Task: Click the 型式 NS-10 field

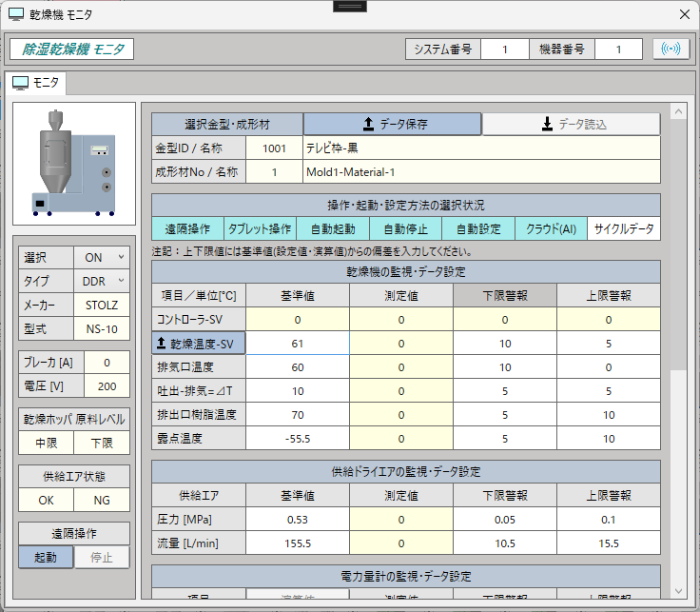Action: 102,329
